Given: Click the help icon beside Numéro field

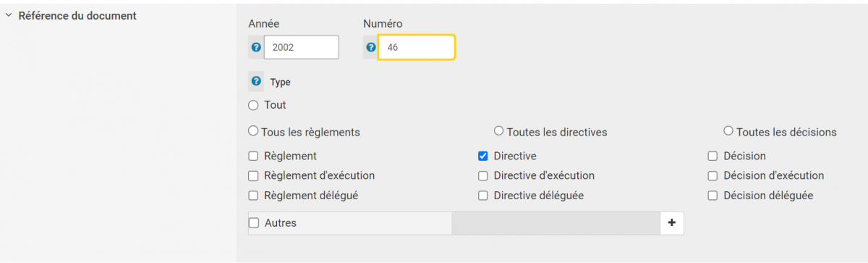Looking at the screenshot, I should coord(371,48).
